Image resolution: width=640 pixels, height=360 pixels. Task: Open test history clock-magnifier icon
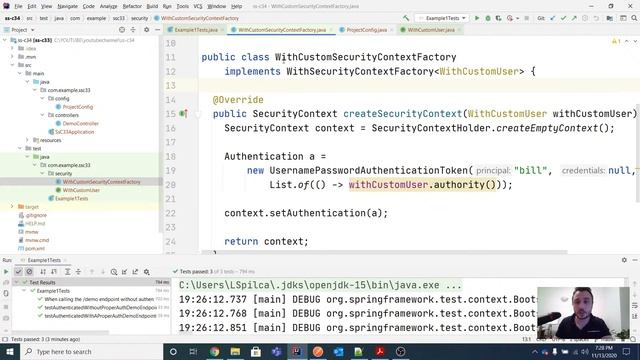(114, 271)
